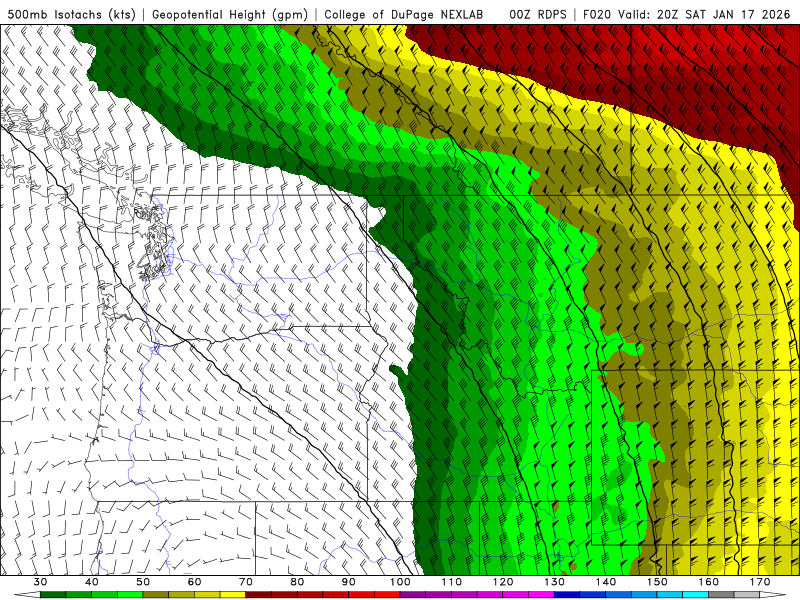Select the bright red 95-100 kt legend swatch
The height and width of the screenshot is (600, 800).
pos(387,595)
